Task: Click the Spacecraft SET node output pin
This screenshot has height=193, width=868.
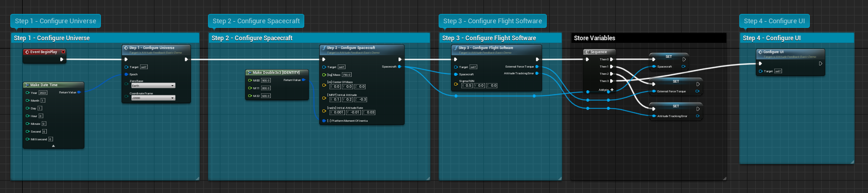Action: [x=684, y=67]
